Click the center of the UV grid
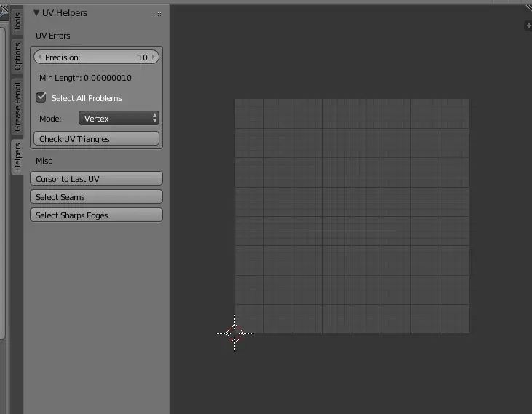The image size is (532, 414). pos(352,216)
